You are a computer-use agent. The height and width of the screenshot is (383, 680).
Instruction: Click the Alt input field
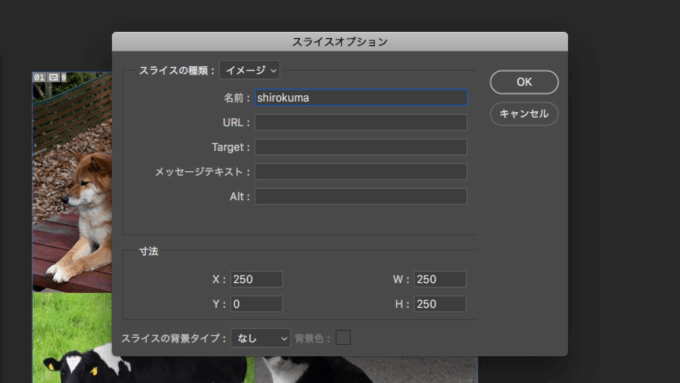361,196
